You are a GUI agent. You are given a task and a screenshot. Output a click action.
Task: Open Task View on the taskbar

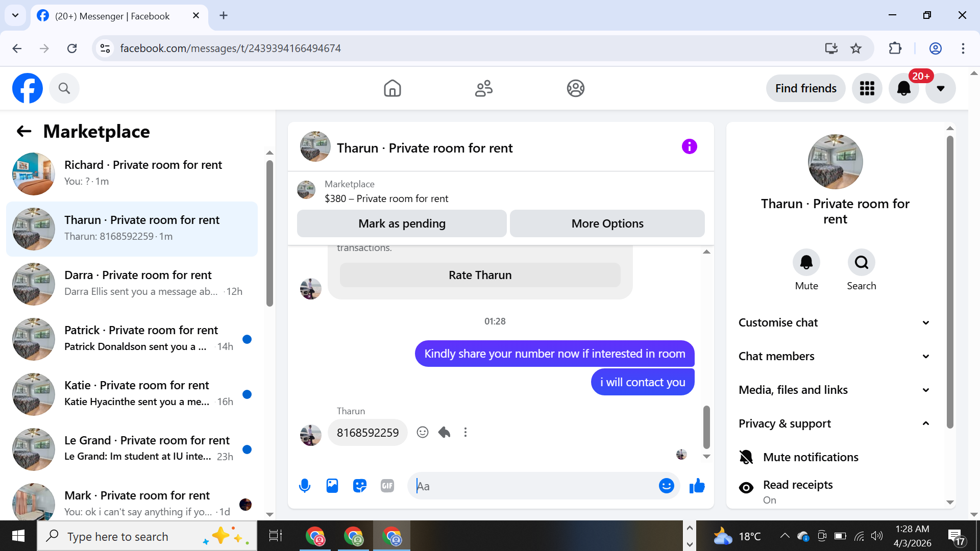[x=276, y=536]
